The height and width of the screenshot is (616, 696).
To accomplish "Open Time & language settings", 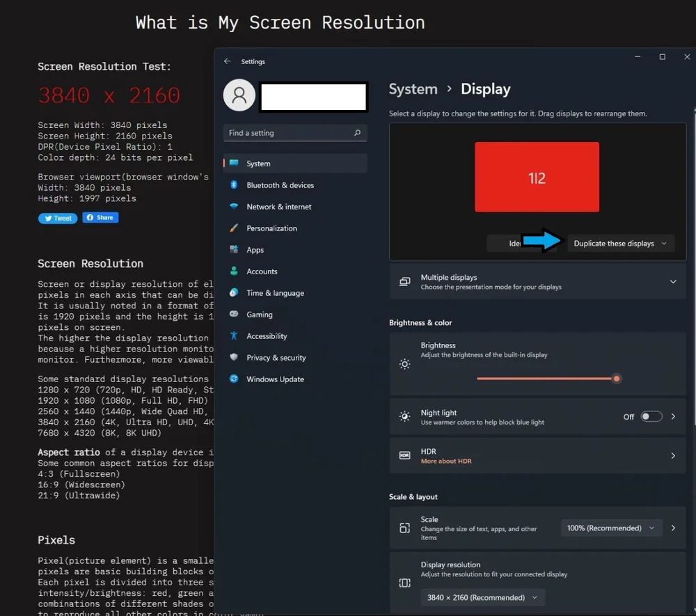I will coord(295,292).
